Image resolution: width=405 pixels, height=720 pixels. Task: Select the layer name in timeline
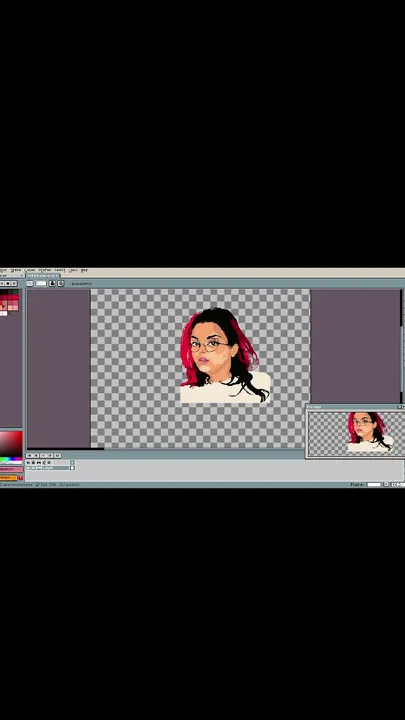click(x=56, y=468)
